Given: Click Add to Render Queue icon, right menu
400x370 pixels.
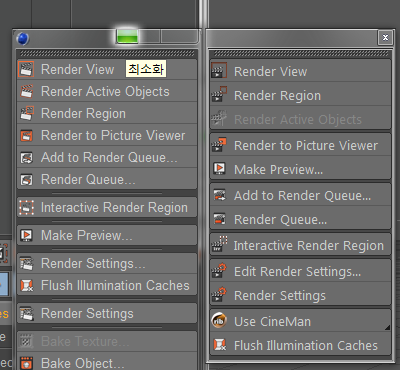Looking at the screenshot, I should [220, 195].
